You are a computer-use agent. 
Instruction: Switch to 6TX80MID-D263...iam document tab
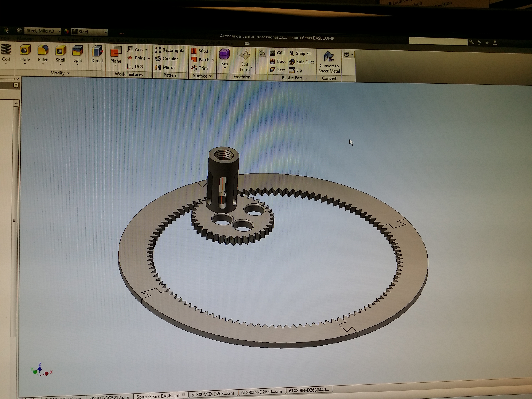point(213,394)
